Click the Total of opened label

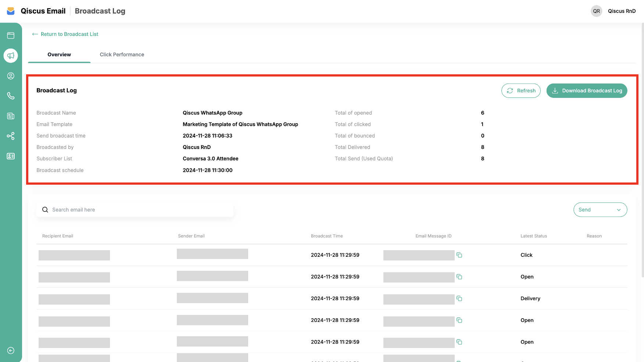tap(353, 113)
